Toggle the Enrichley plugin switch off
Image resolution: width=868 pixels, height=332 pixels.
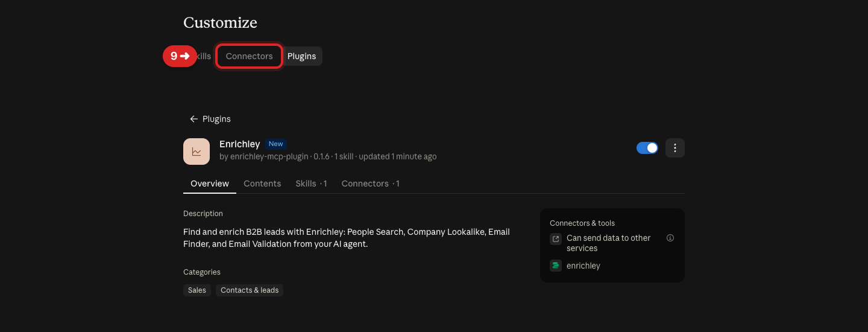647,148
